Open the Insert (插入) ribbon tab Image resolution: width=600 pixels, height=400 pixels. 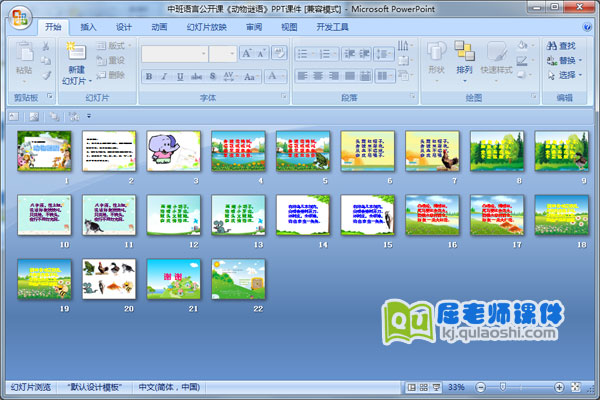pyautogui.click(x=89, y=27)
